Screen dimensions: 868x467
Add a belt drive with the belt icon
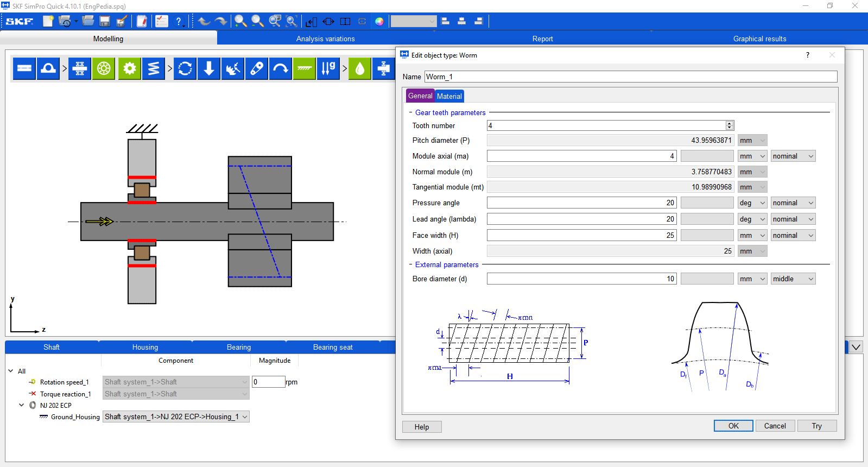tap(257, 68)
